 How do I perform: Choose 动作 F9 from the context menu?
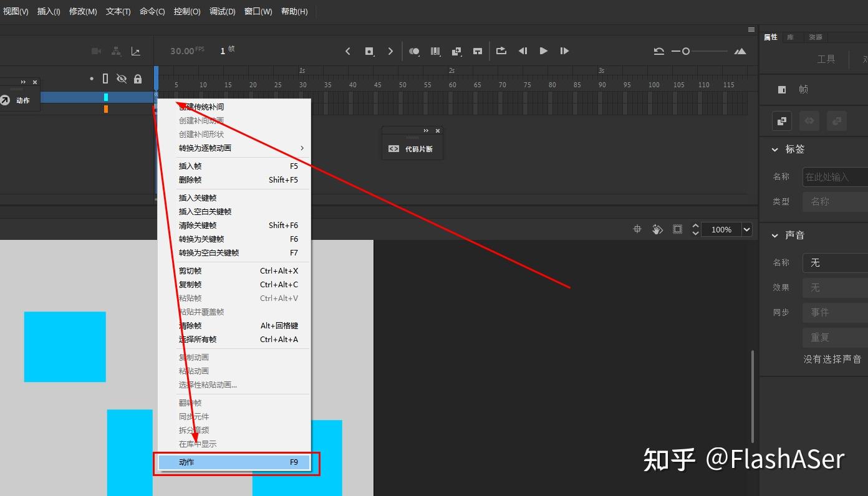click(234, 462)
